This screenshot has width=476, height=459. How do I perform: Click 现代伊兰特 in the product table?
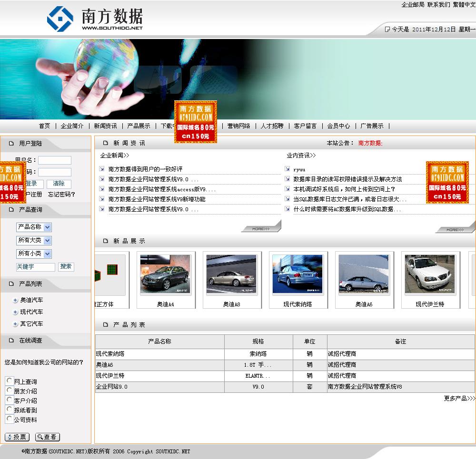[110, 376]
